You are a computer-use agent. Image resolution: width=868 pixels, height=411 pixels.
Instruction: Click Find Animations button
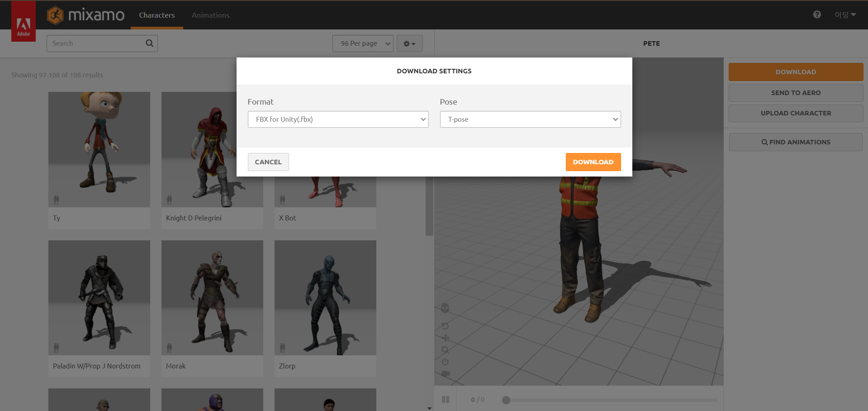pyautogui.click(x=796, y=142)
